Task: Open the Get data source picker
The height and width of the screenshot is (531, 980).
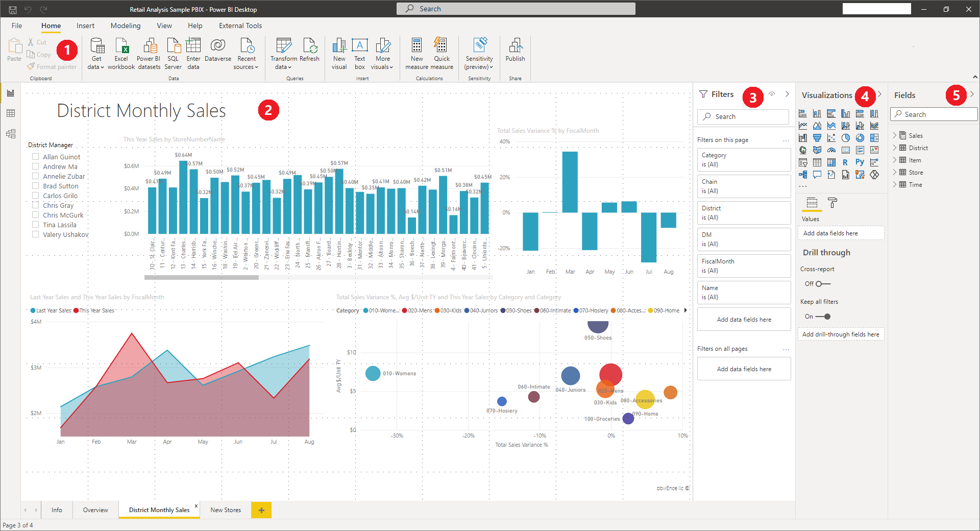Action: (x=96, y=53)
